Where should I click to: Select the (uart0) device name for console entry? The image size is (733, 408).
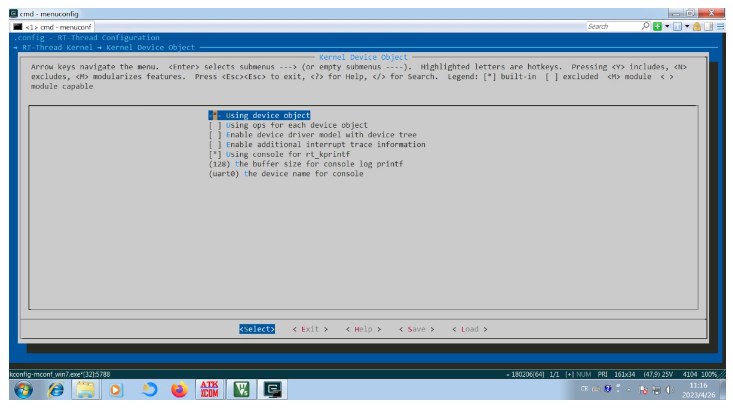coord(286,174)
